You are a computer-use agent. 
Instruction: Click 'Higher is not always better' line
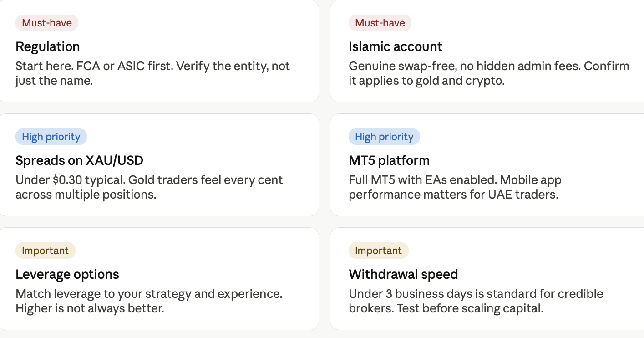[x=90, y=308]
